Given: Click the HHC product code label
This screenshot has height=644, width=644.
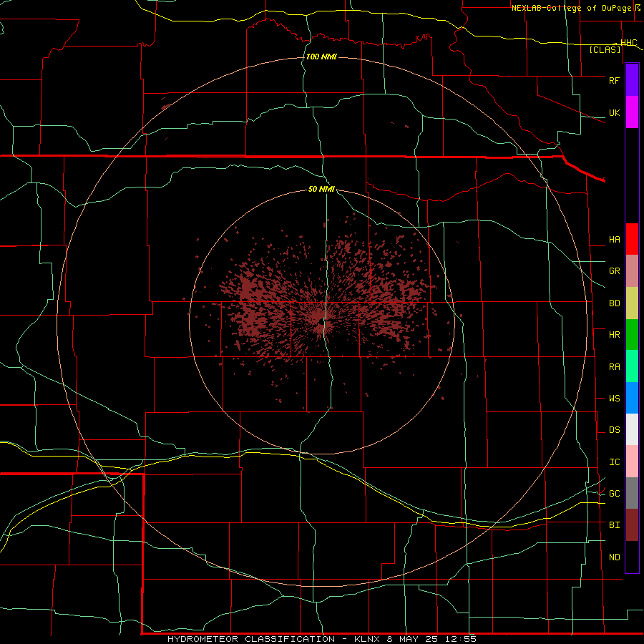Looking at the screenshot, I should pos(628,43).
